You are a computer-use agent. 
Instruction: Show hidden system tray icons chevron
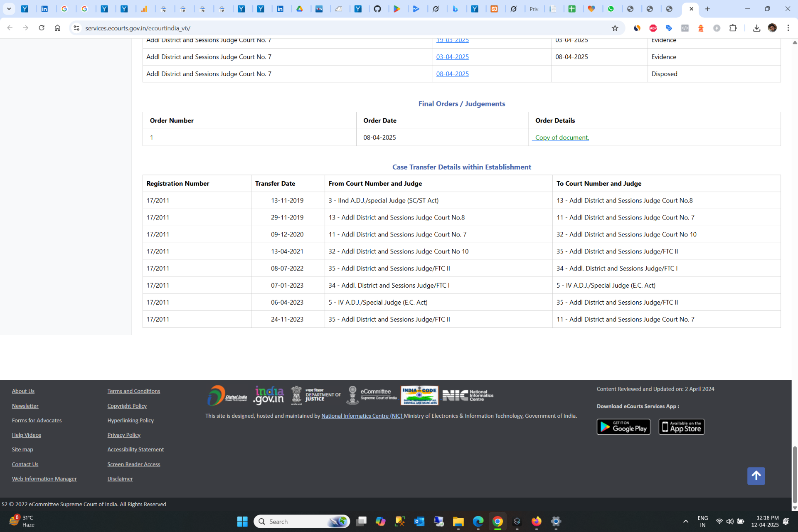click(x=685, y=521)
